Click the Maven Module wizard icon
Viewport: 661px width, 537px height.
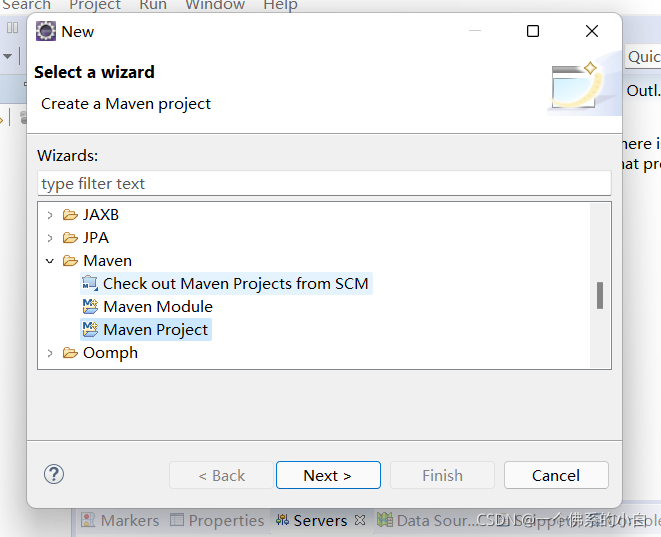(90, 306)
